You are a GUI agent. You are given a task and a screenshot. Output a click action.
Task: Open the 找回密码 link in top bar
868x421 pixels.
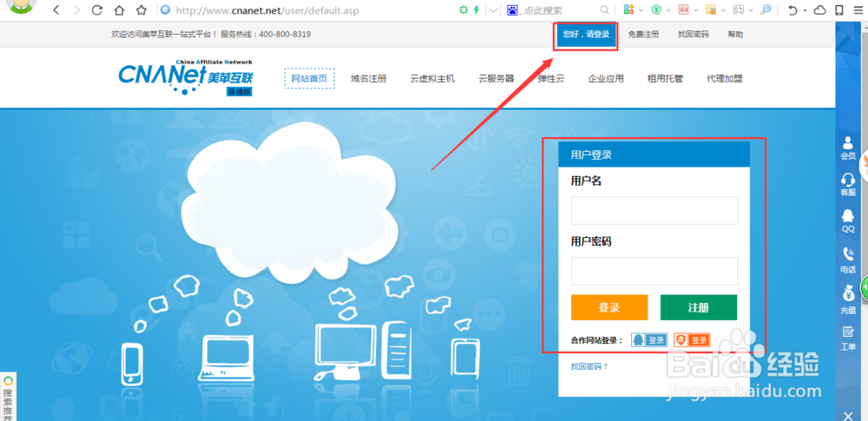coord(693,35)
